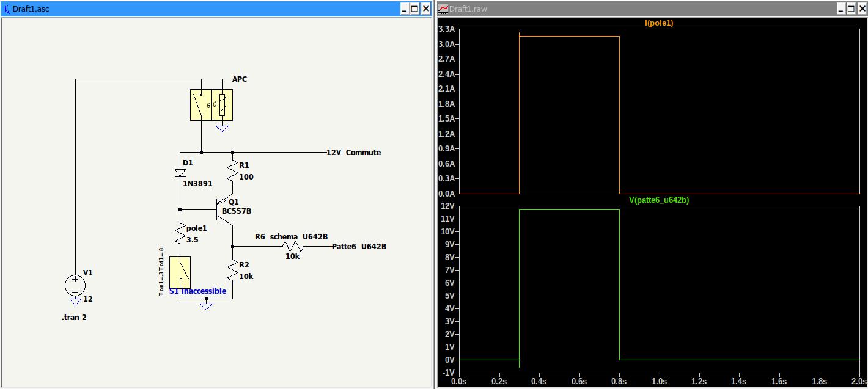The height and width of the screenshot is (389, 868).
Task: Click the 3.3A tick on current axis
Action: coord(446,29)
